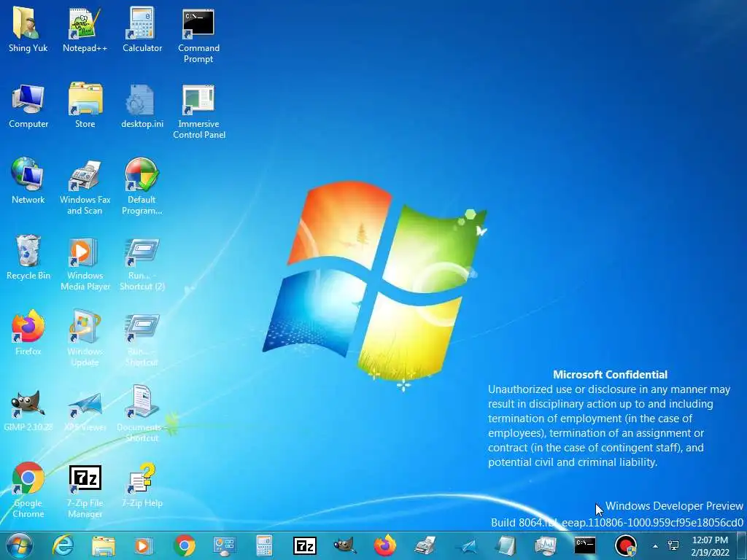This screenshot has height=560, width=747.
Task: Open the 7-Zip taskbar icon
Action: click(x=305, y=545)
